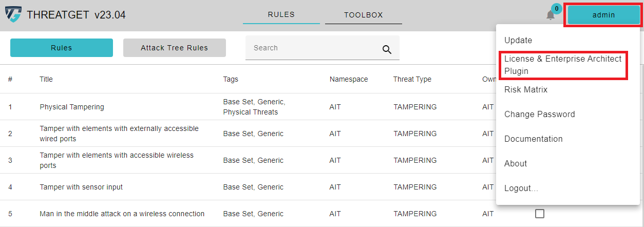Open License & Enterprise Architect Plugin
This screenshot has height=227, width=644.
pyautogui.click(x=562, y=65)
